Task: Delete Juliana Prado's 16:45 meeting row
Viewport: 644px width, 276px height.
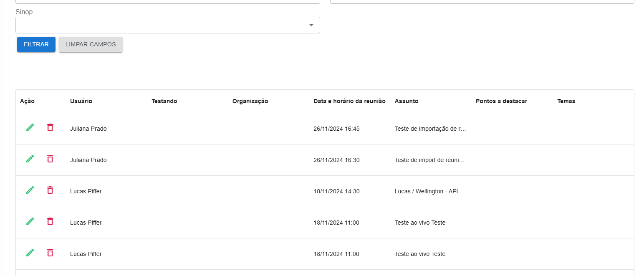Action: pyautogui.click(x=50, y=128)
